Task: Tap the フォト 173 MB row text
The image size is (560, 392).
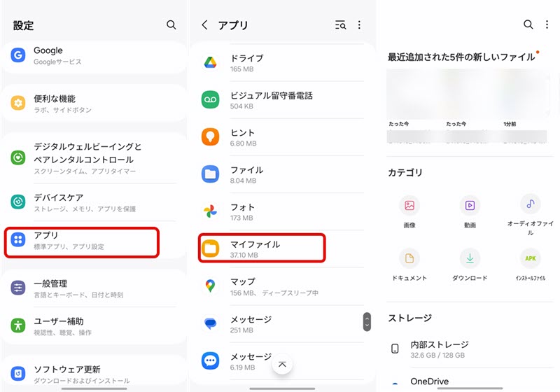Action: 242,212
